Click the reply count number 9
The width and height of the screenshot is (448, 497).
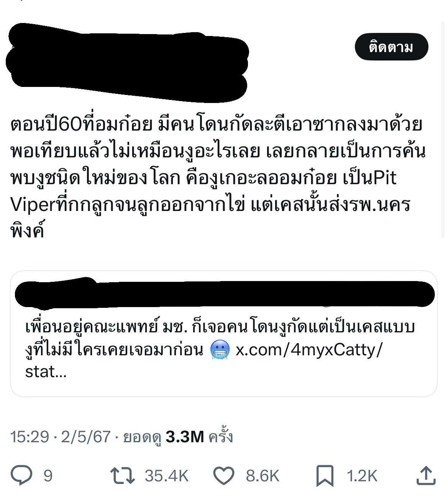(48, 476)
